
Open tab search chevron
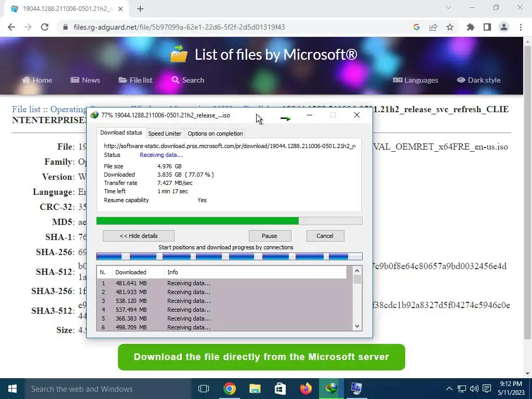pos(448,7)
